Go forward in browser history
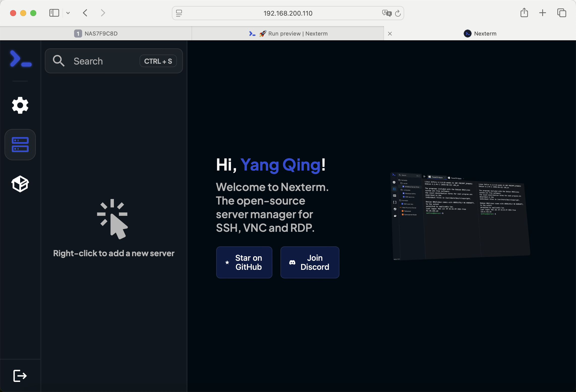Image resolution: width=576 pixels, height=392 pixels. (103, 13)
